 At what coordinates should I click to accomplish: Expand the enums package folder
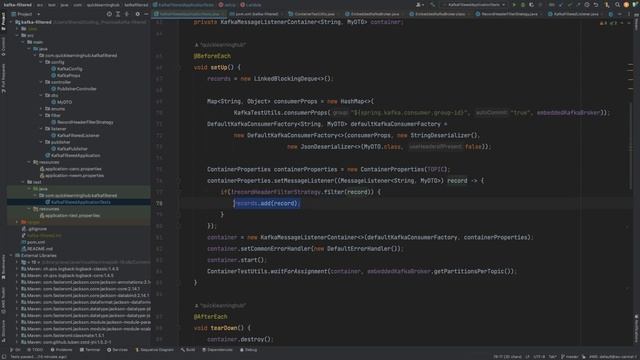point(41,109)
